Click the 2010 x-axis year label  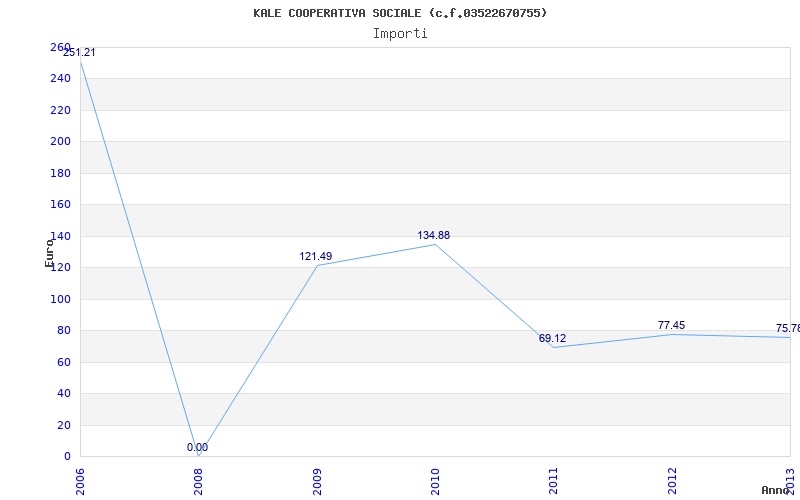click(435, 481)
